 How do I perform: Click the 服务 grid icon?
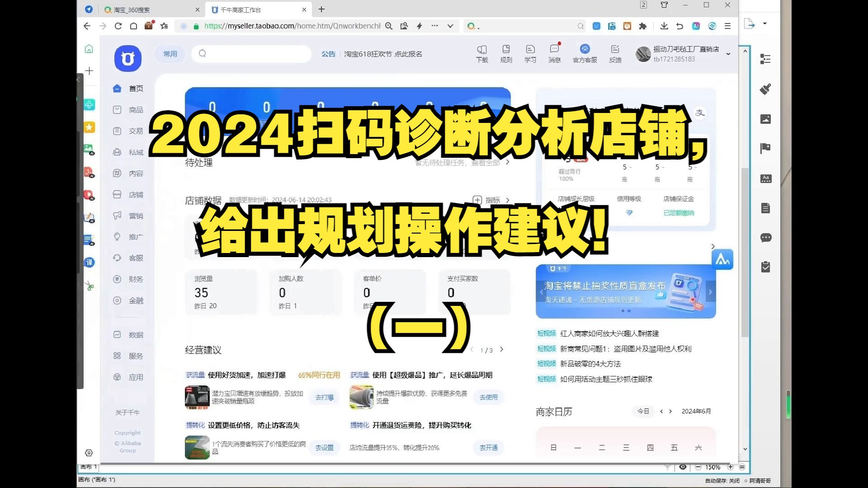tap(117, 356)
